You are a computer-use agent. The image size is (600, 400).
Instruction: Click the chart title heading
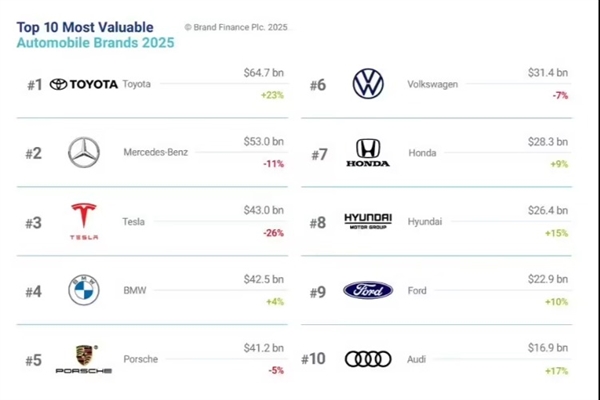click(95, 35)
